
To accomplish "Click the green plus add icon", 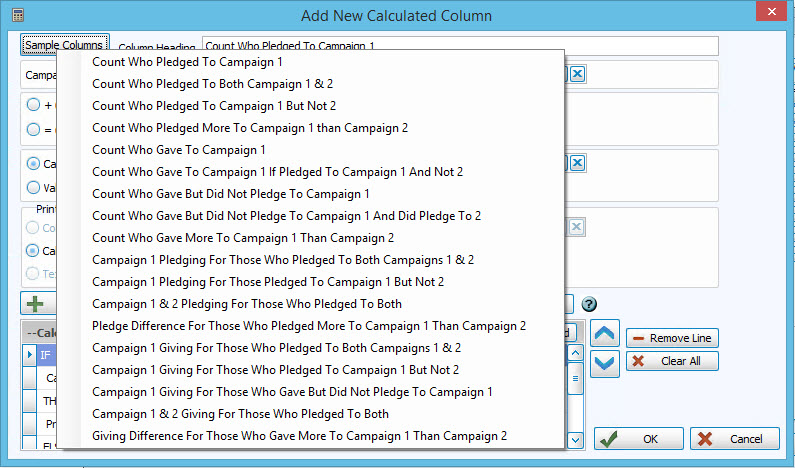I will point(35,304).
